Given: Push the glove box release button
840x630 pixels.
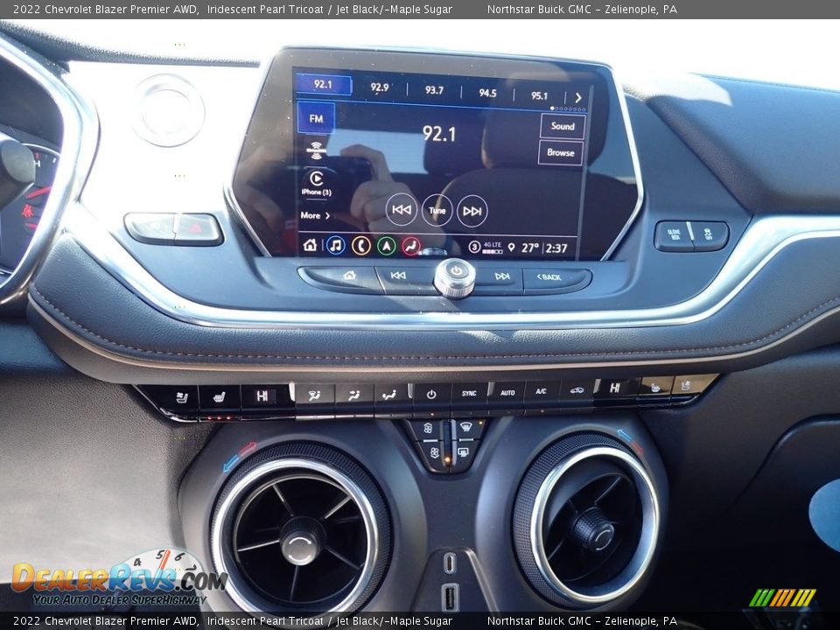Looking at the screenshot, I should point(674,235).
